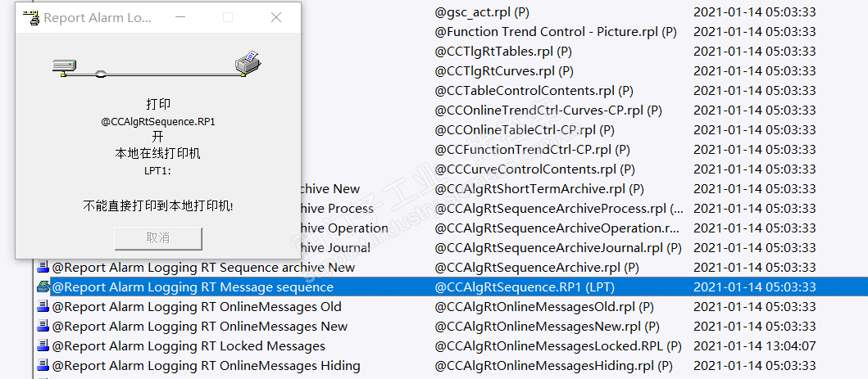Click the @CCTlgRtTables.rpl layout file entry

coord(505,52)
